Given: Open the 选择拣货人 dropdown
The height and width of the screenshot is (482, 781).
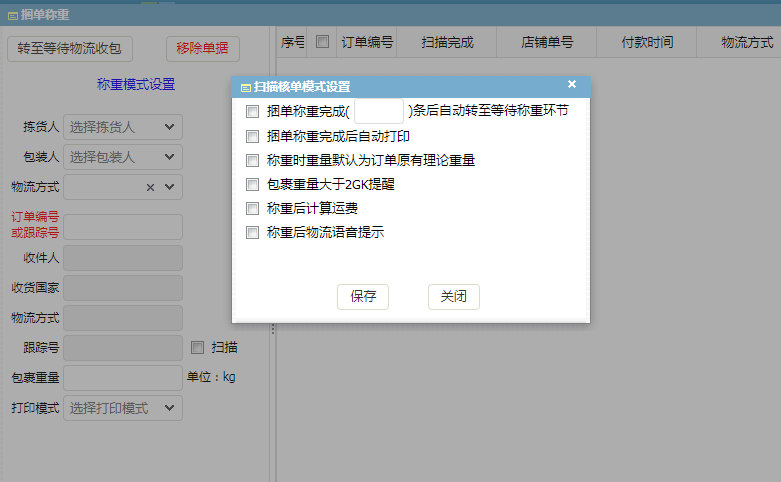Looking at the screenshot, I should pyautogui.click(x=123, y=127).
